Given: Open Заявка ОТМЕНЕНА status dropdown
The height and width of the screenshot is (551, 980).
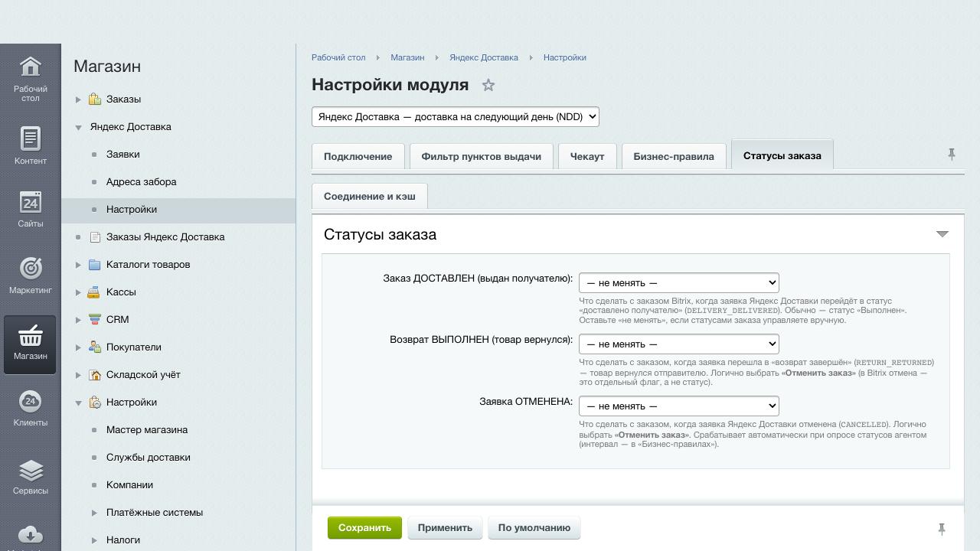Looking at the screenshot, I should pos(679,406).
